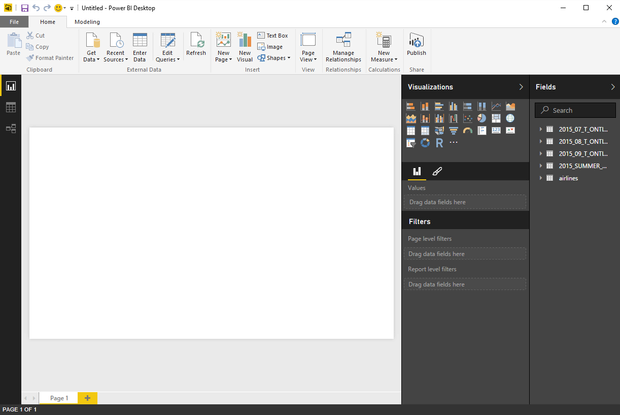Select the Funnel visual

pos(453,130)
